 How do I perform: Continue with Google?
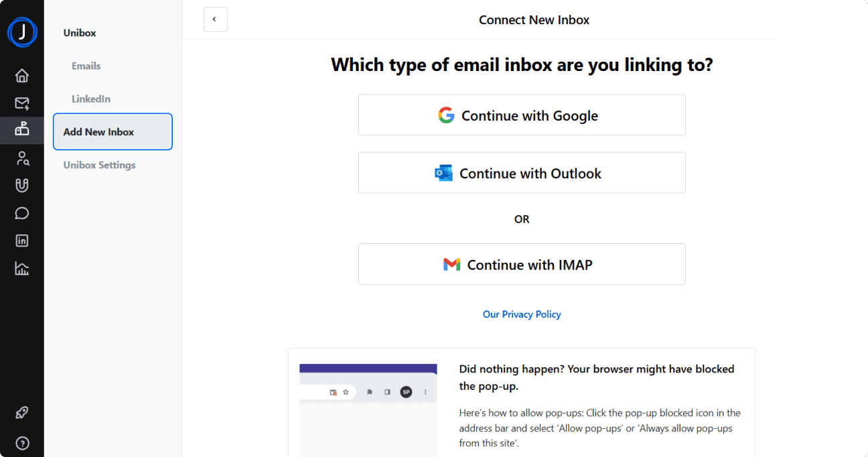[522, 115]
